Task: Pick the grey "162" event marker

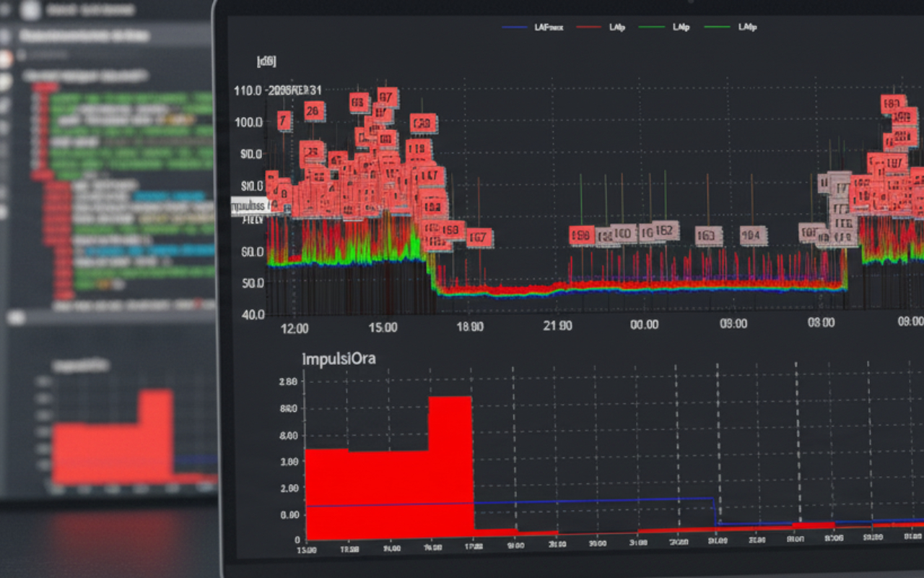Action: (x=665, y=230)
